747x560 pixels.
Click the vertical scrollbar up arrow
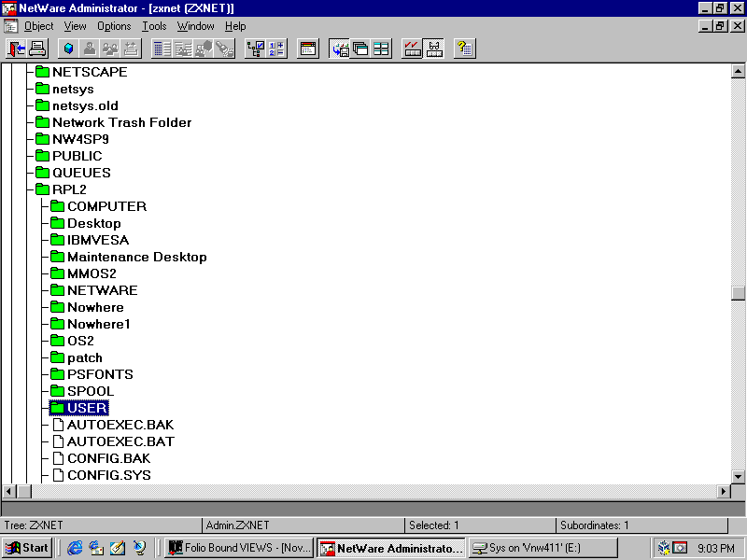pyautogui.click(x=738, y=72)
